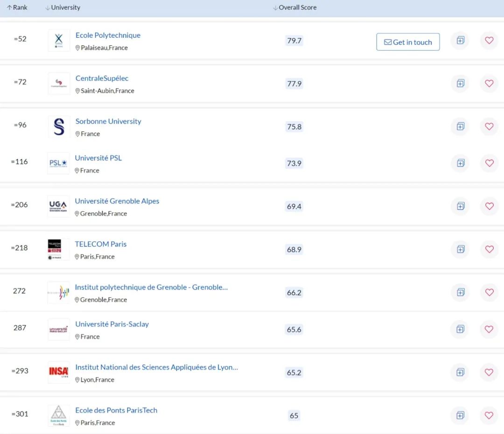
Task: Select rank value 272
Action: 19,291
